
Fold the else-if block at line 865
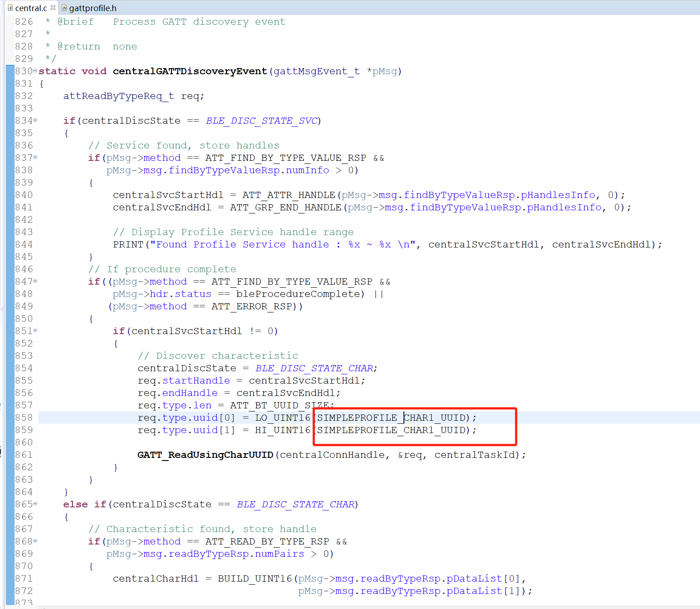click(35, 504)
